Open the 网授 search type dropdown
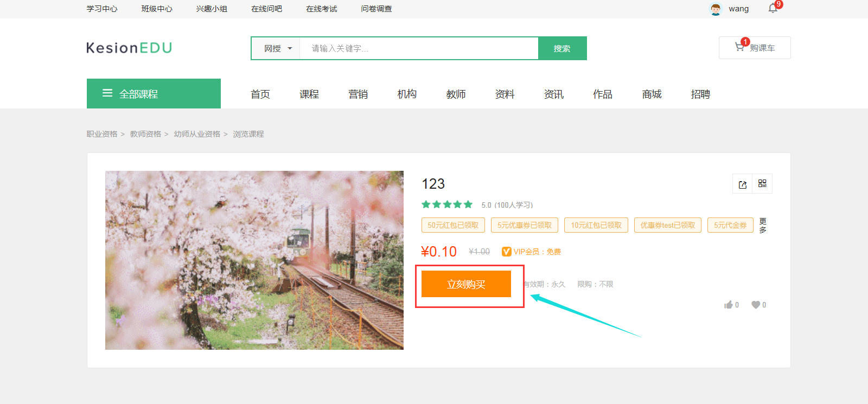Viewport: 868px width, 404px height. click(x=278, y=49)
